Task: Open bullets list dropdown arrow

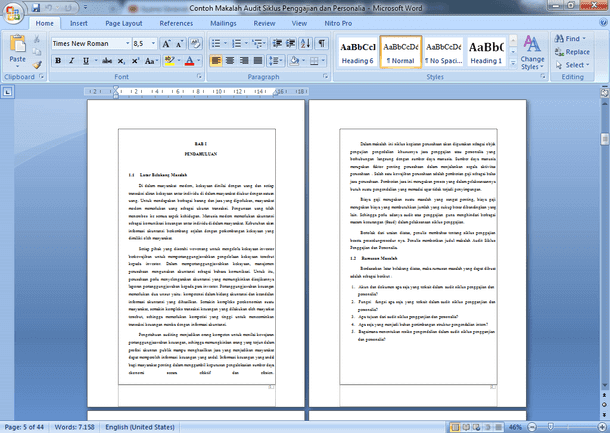Action: tap(225, 43)
